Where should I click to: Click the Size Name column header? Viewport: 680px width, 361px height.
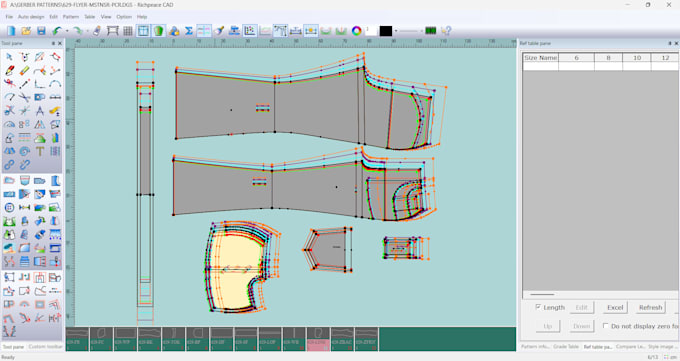click(540, 58)
